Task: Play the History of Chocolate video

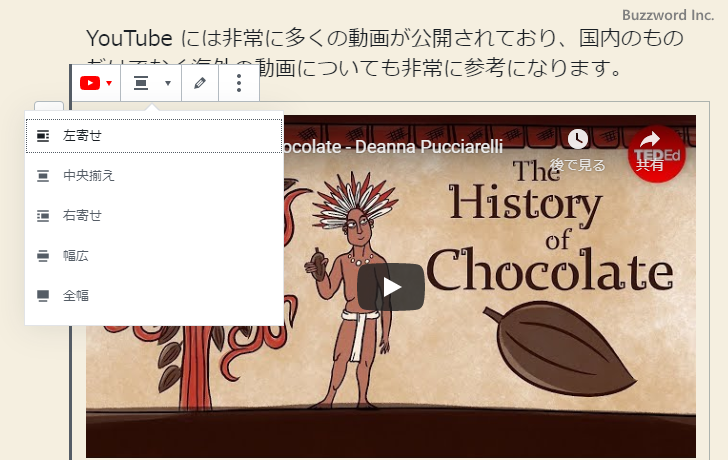Action: pyautogui.click(x=390, y=287)
